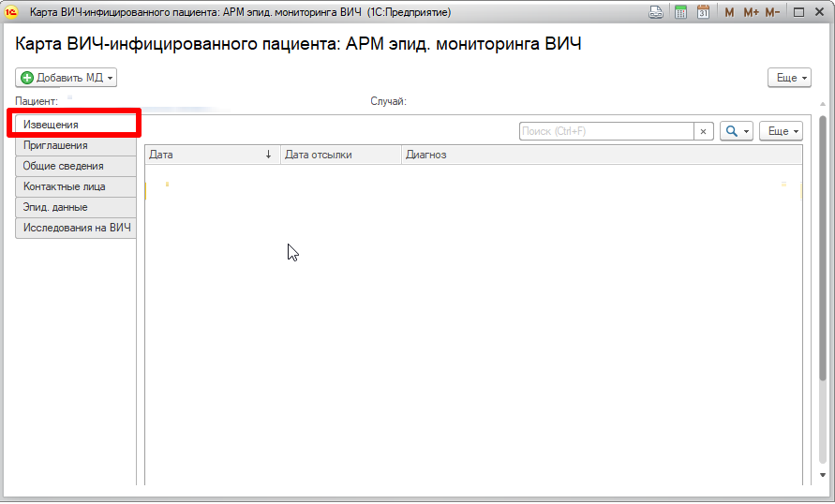Open the Общие сведения tab
The width and height of the screenshot is (835, 504).
coord(76,166)
